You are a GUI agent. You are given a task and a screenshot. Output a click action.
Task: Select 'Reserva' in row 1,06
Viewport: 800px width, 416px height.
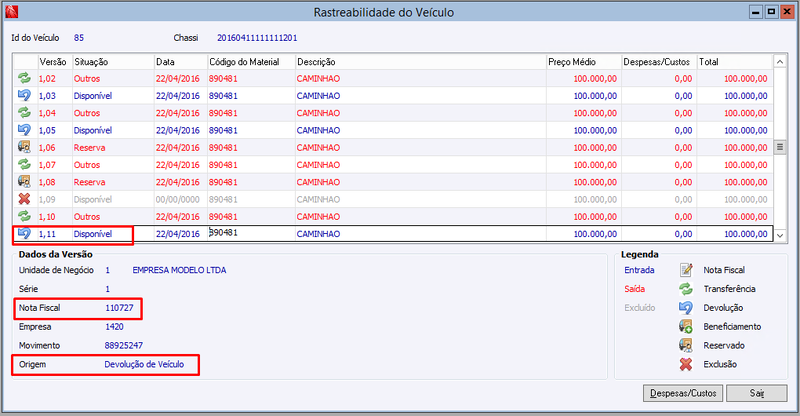point(89,148)
